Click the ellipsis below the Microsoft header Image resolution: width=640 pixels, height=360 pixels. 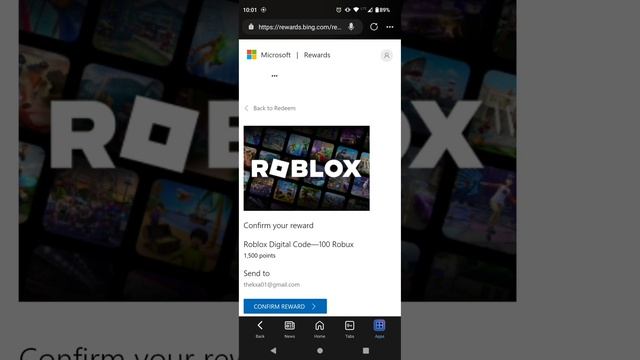(274, 76)
